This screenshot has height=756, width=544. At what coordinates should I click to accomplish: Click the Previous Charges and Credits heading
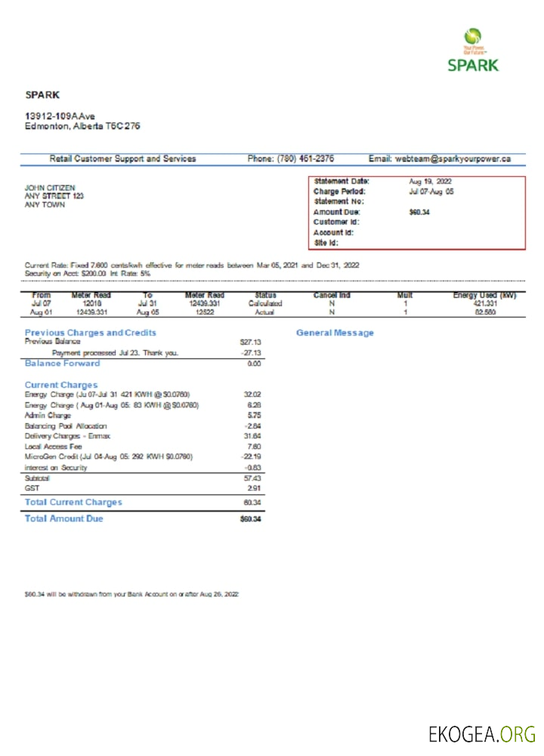pyautogui.click(x=91, y=333)
